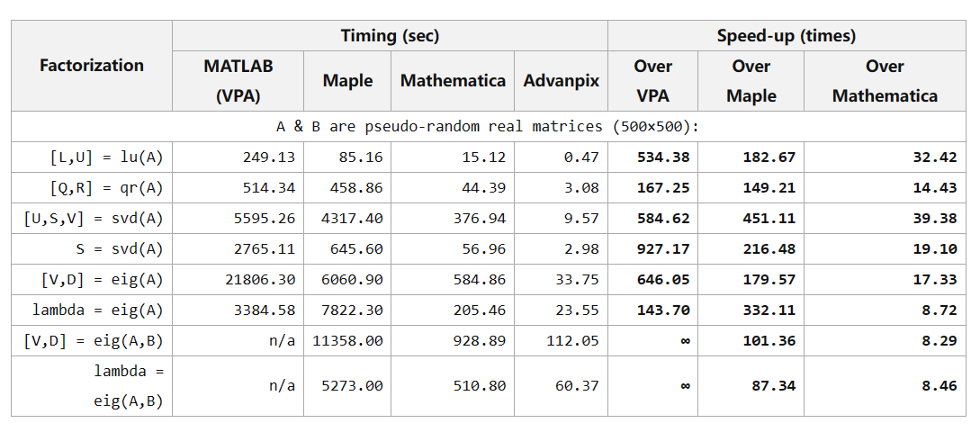The height and width of the screenshot is (432, 980).
Task: Click the 32.42 Over Mathematica value
Action: [x=935, y=157]
